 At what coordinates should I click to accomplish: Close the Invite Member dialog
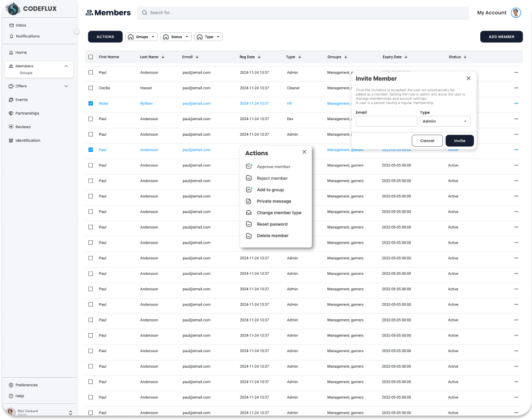468,78
